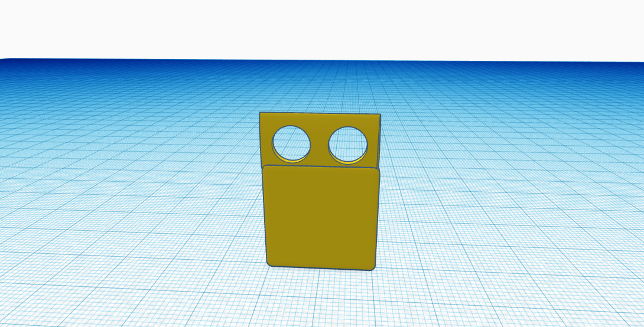
Task: Click top-left corner of upper yellow panel
Action: tap(262, 115)
